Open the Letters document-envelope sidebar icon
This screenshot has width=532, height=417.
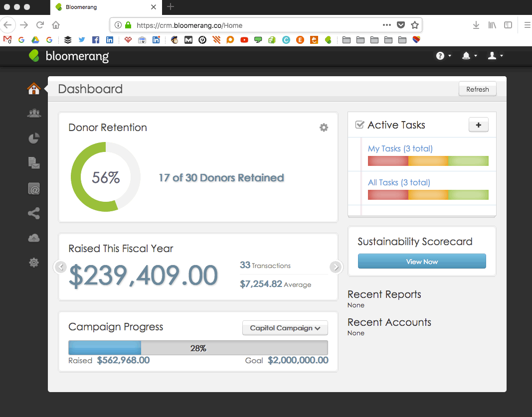coord(34,163)
